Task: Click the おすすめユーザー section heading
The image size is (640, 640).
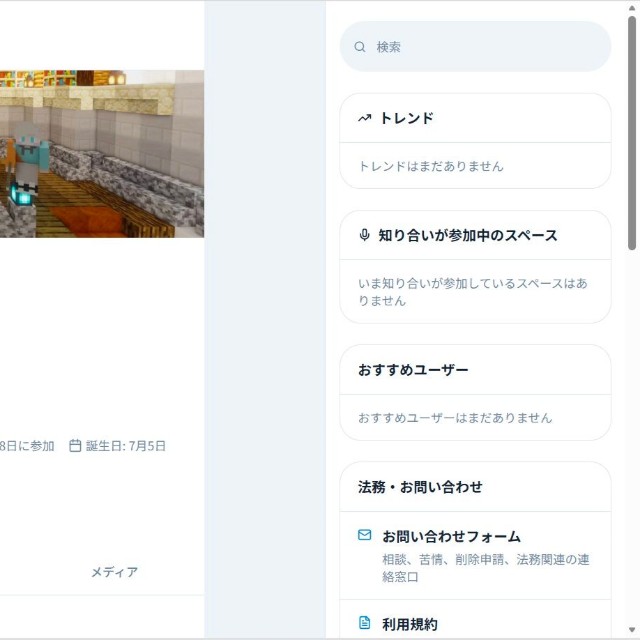Action: tap(413, 370)
